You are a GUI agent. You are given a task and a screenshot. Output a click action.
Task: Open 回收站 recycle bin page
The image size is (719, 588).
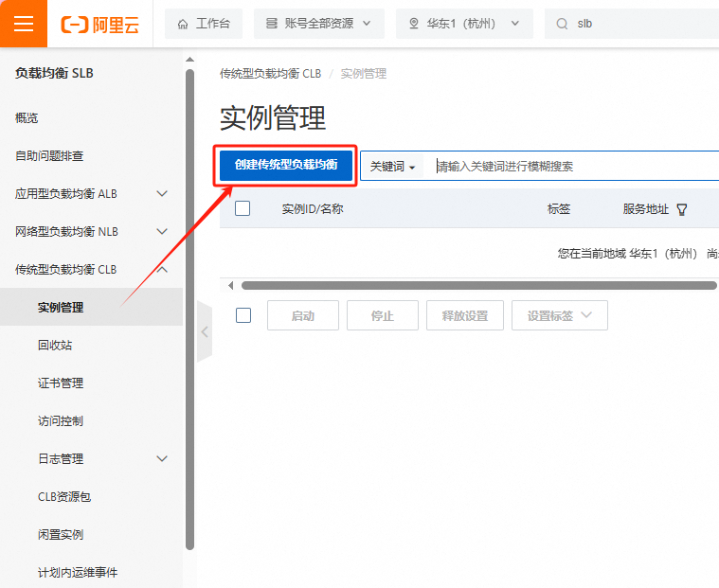pos(55,345)
